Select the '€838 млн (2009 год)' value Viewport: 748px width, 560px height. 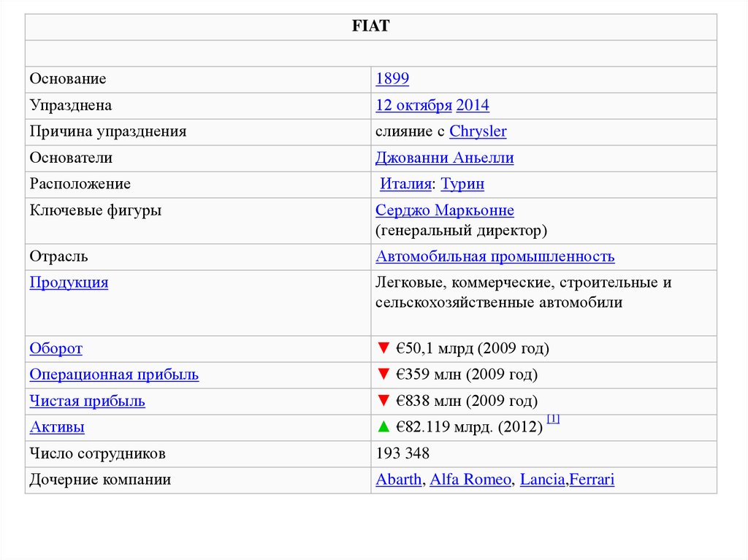click(467, 401)
